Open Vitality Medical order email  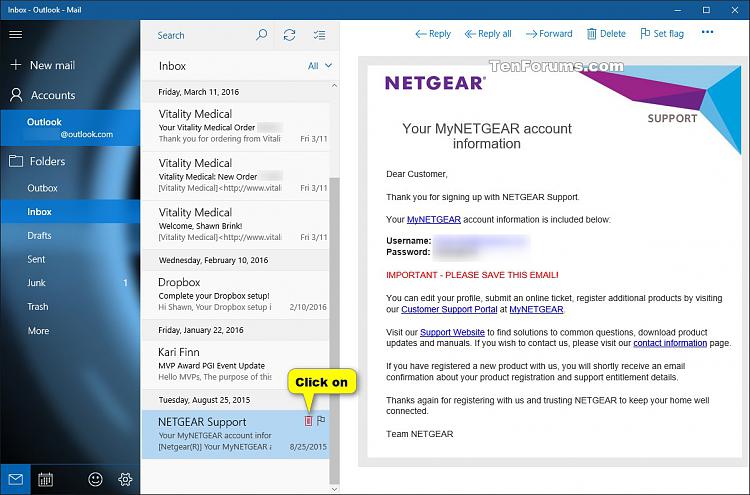tap(235, 126)
